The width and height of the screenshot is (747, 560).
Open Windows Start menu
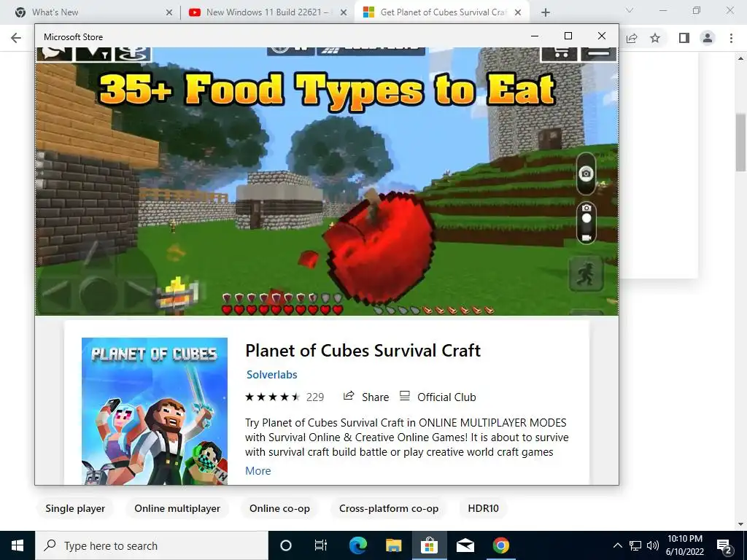pos(18,545)
